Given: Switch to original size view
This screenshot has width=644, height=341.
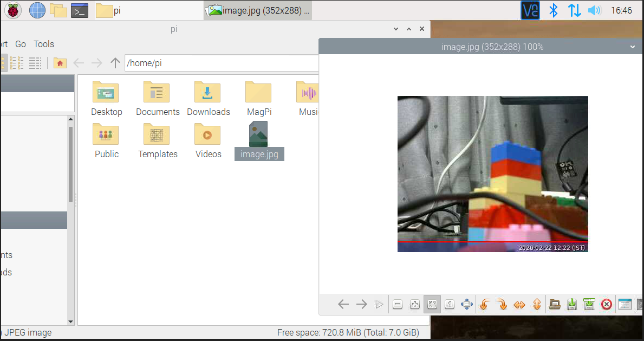Looking at the screenshot, I should [x=450, y=305].
